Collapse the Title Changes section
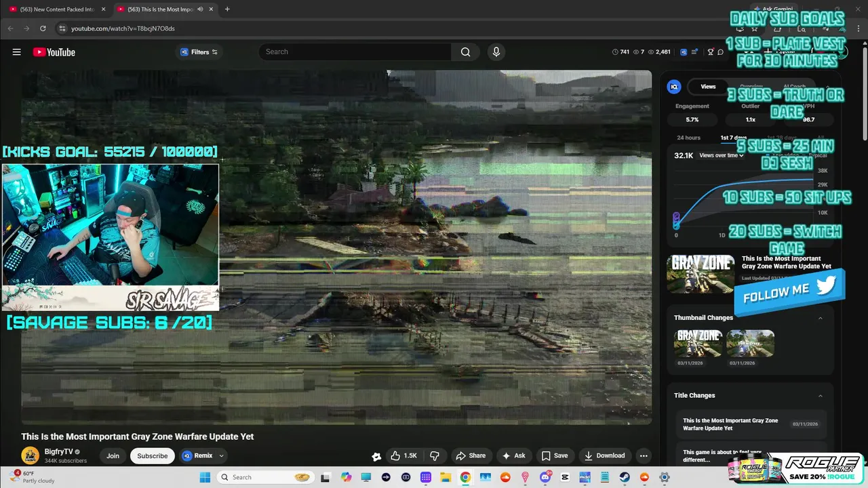Viewport: 868px width, 488px height. (820, 396)
